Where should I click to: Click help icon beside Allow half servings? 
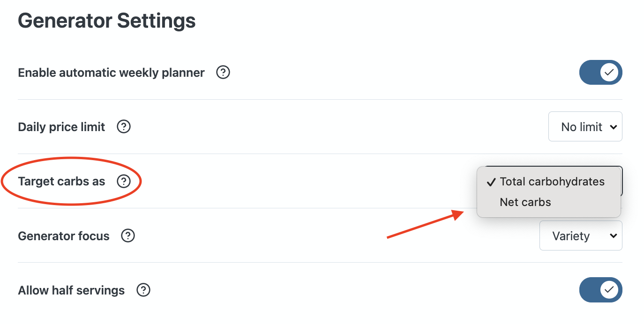[x=143, y=290]
